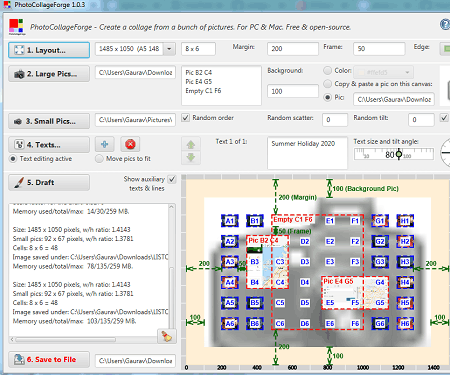Move text down with green arrow
Image resolution: width=450 pixels, height=375 pixels.
point(191,157)
